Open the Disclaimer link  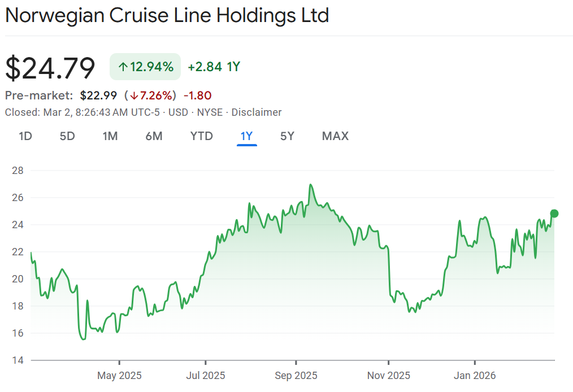click(x=257, y=112)
